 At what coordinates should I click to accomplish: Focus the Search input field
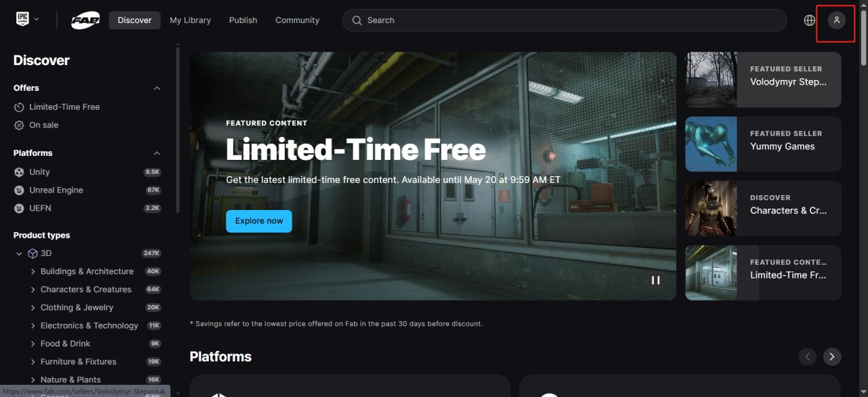(564, 20)
